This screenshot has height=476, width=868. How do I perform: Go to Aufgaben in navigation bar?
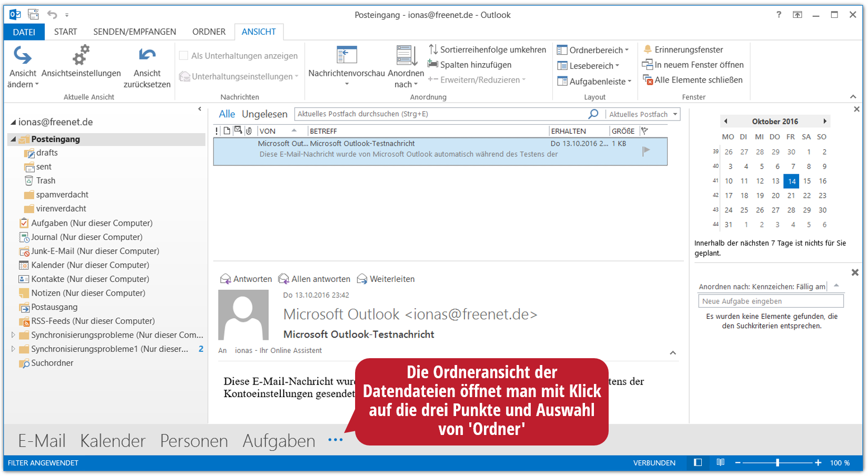[279, 441]
